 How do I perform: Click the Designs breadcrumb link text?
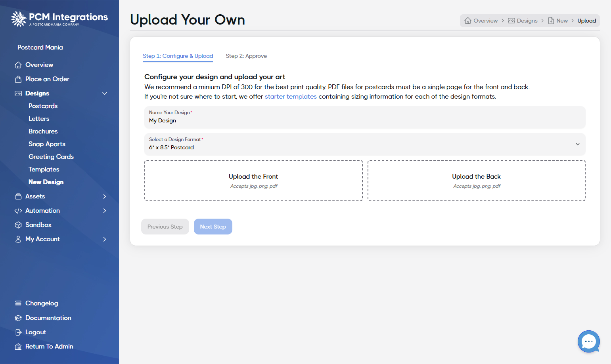tap(527, 21)
